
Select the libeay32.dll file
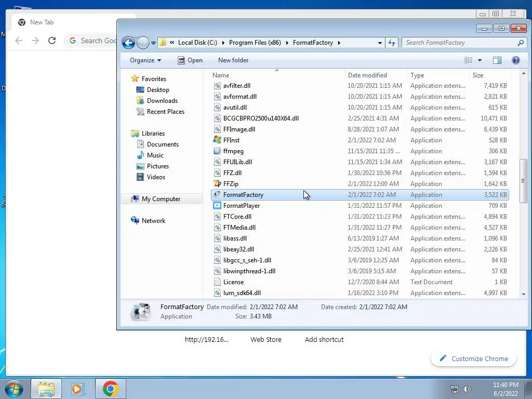point(238,249)
